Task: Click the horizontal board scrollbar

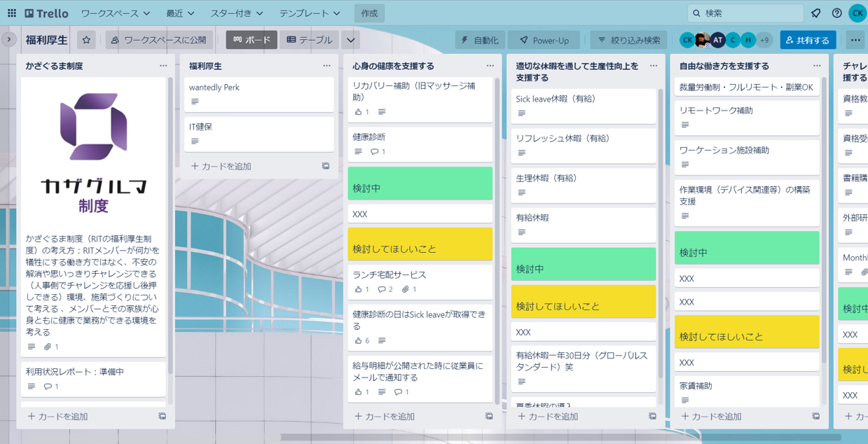Action: click(561, 437)
